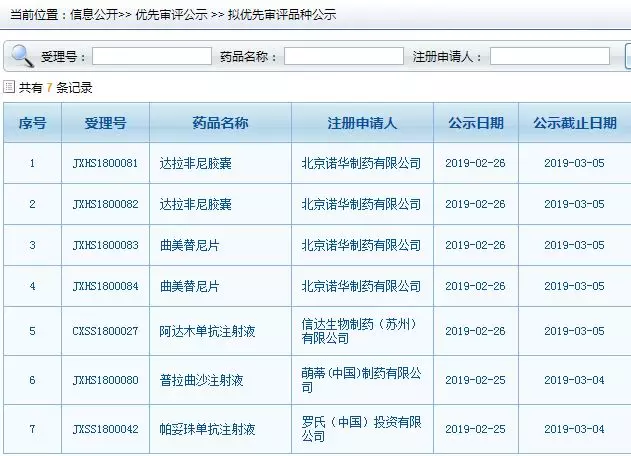Click applicant 信达生物制药（苏州）有限公司

point(359,331)
